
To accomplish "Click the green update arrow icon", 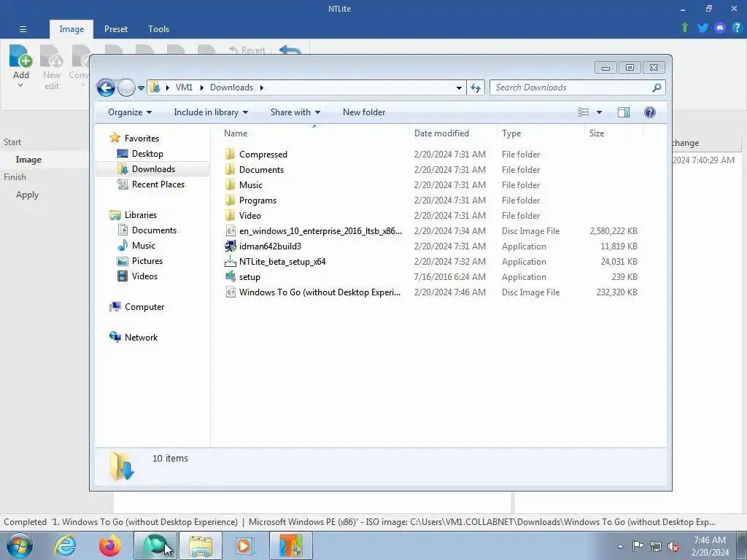I will tap(685, 28).
